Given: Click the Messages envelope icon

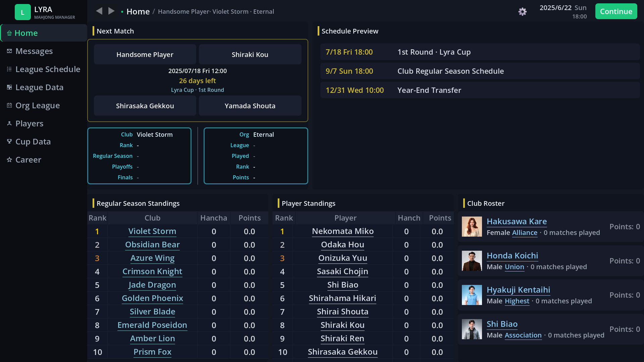Looking at the screenshot, I should [9, 51].
